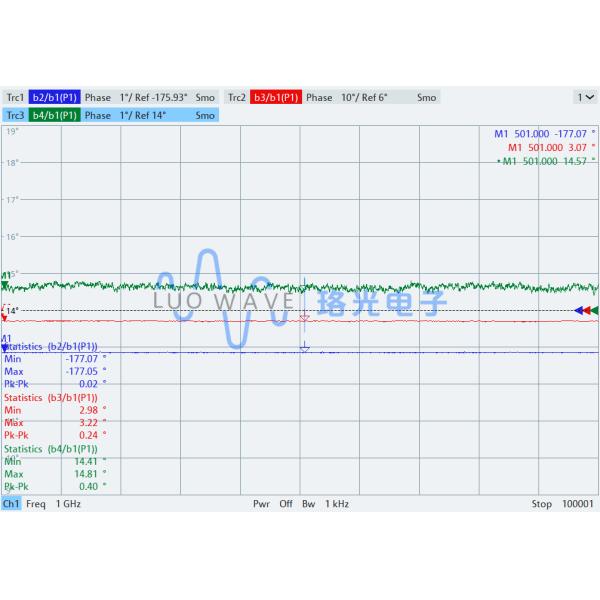Click the green reference position arrow at right edge
Viewport: 600px width, 600px height.
click(594, 311)
